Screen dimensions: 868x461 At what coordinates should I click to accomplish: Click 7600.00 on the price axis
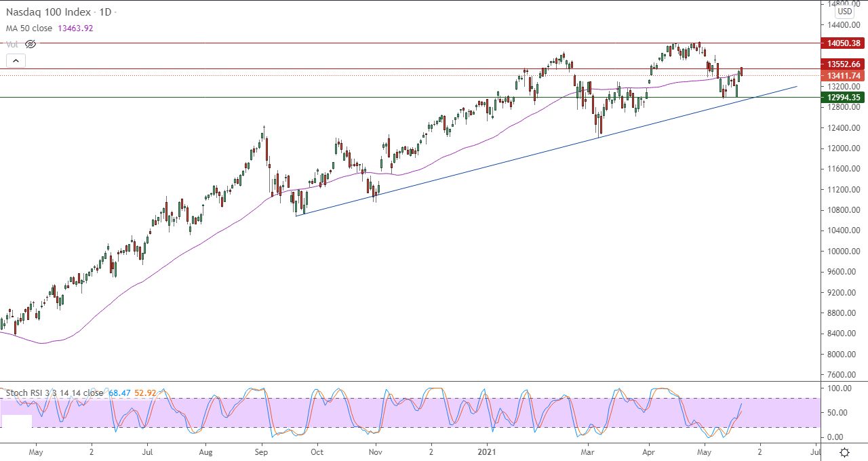(843, 375)
